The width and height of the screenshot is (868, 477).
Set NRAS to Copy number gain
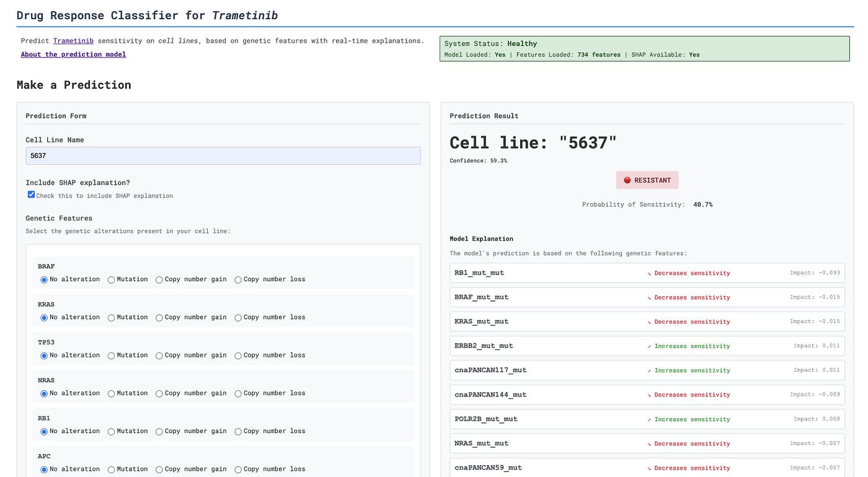pos(159,393)
